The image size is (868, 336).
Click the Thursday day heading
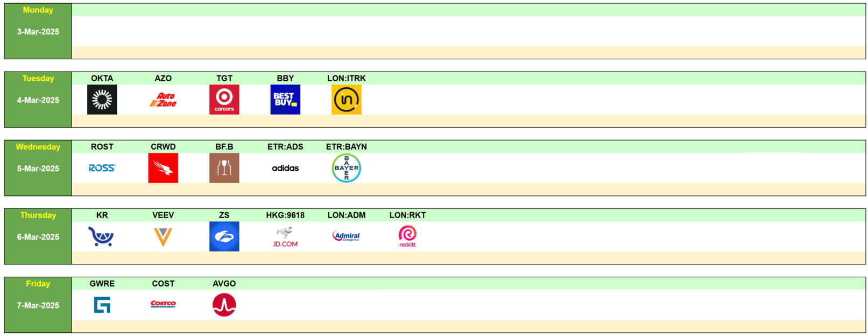[38, 215]
